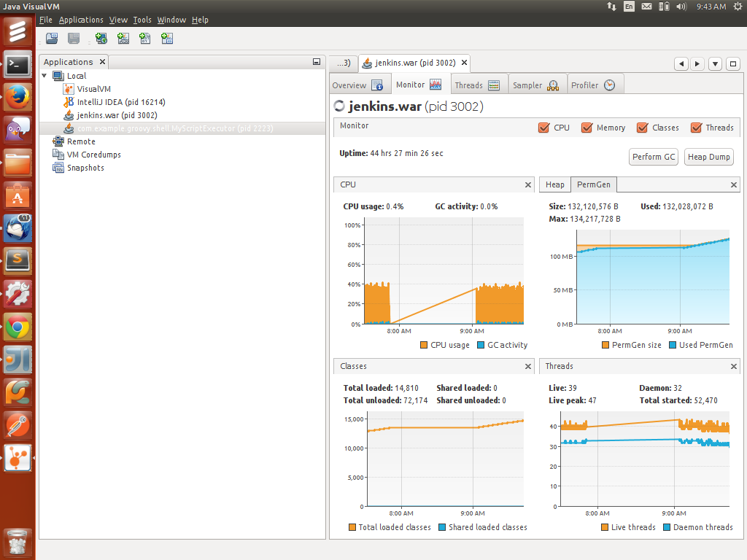Click inside the PermGen memory chart

pyautogui.click(x=653, y=277)
